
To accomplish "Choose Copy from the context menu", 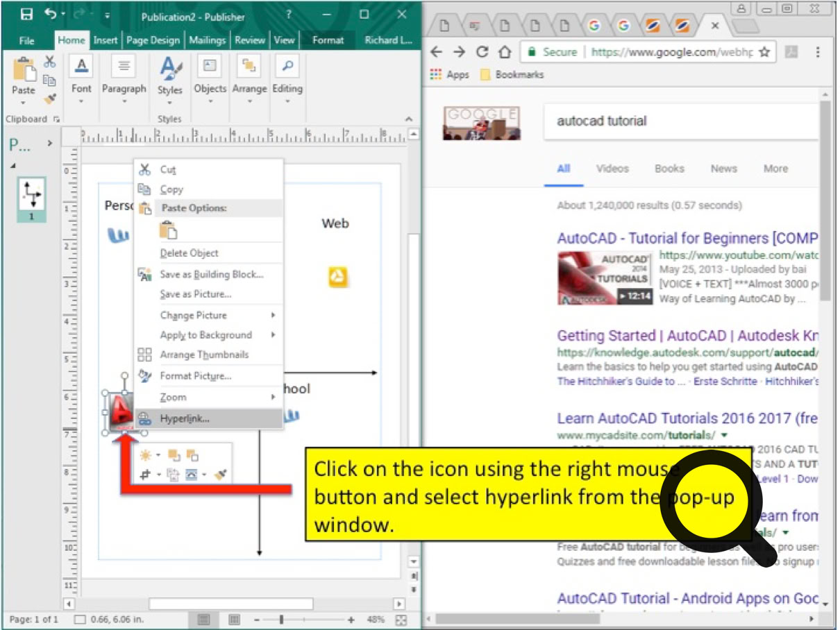I will tap(208, 189).
